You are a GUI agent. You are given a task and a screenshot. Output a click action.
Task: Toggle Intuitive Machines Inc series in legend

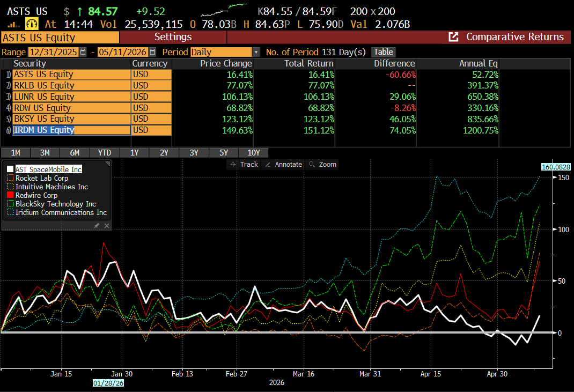tap(48, 187)
